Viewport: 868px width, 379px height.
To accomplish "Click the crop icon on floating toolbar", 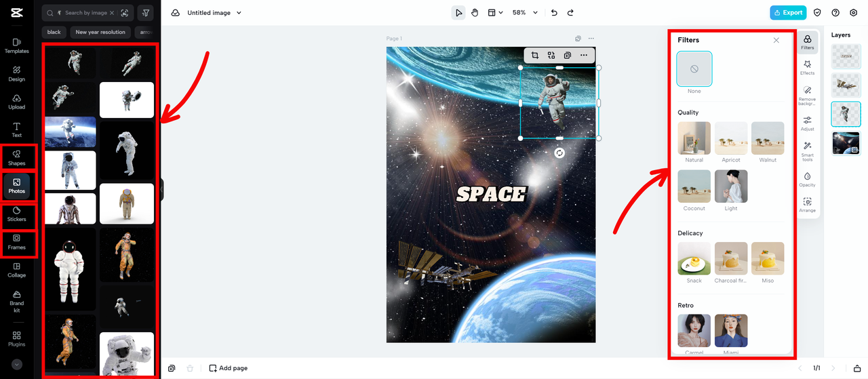I will click(x=535, y=55).
